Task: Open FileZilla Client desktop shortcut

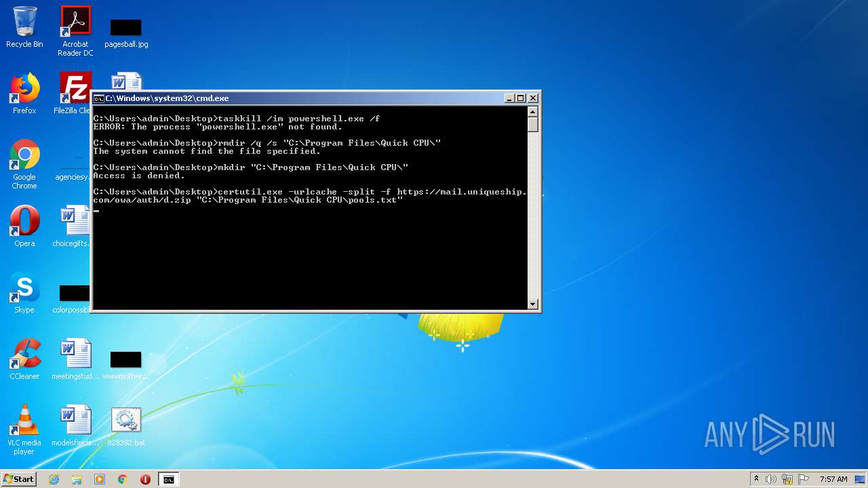Action: (73, 94)
